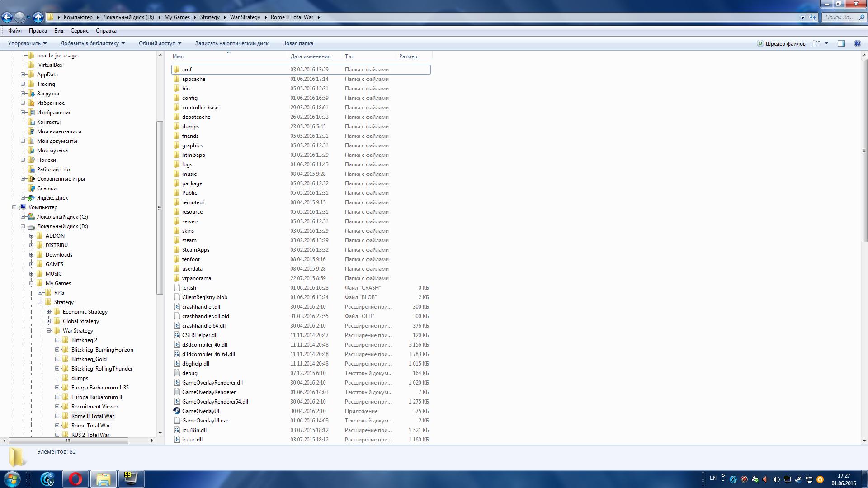
Task: Click New Folder button in toolbar
Action: pos(297,43)
